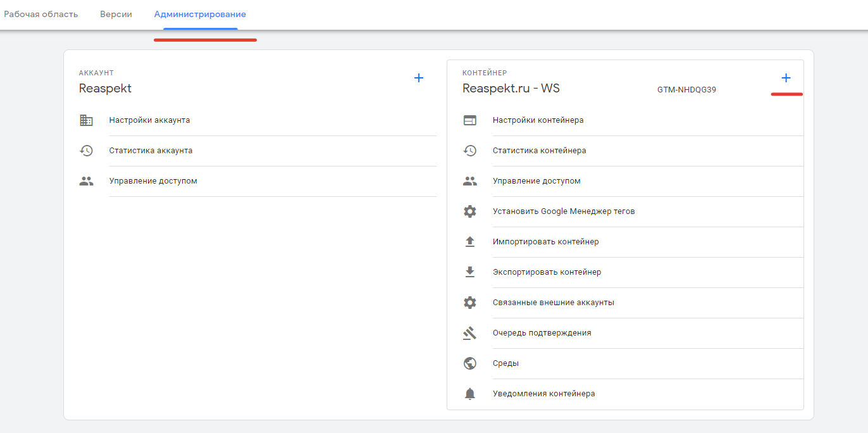Click the download icon for Экспортировать контейнер
The image size is (868, 433).
469,272
